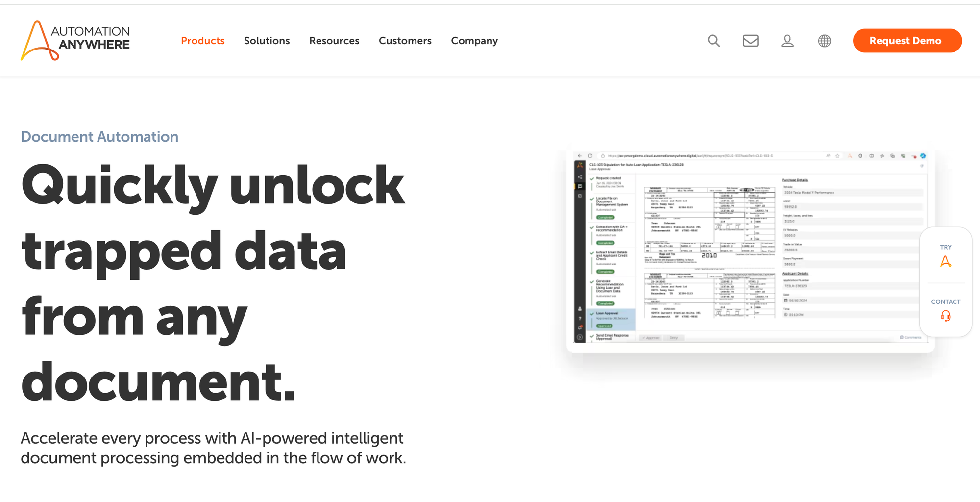Select the highlighted chat panel icon in sidebar
Viewport: 980px width, 502px height.
(x=580, y=187)
